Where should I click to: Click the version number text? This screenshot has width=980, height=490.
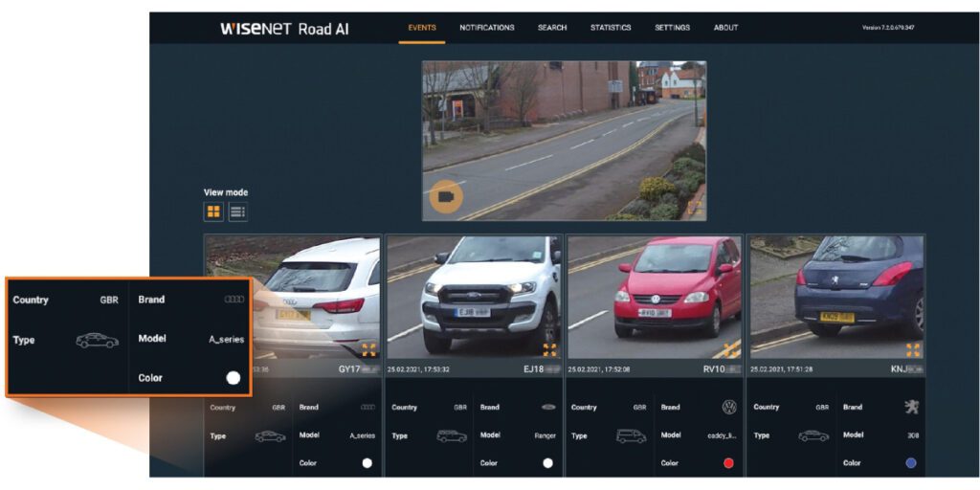(888, 28)
